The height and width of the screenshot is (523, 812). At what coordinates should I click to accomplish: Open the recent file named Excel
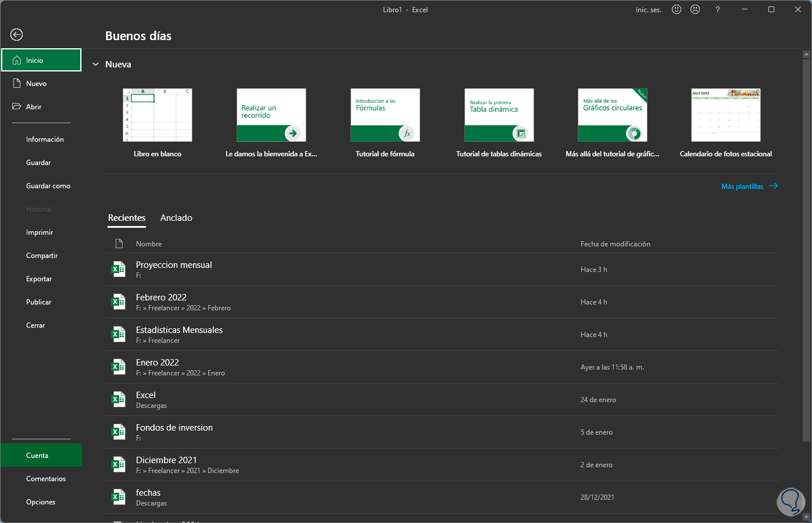click(442, 399)
